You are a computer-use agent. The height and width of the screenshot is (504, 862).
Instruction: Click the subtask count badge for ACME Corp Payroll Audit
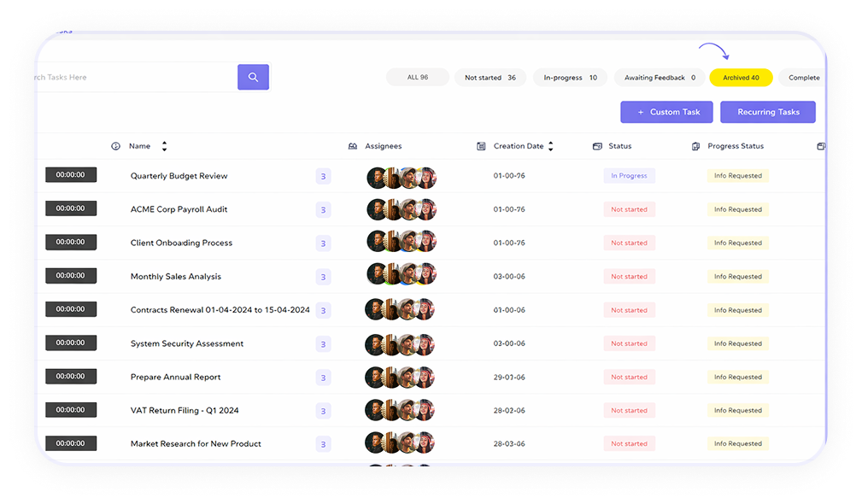[x=323, y=210]
